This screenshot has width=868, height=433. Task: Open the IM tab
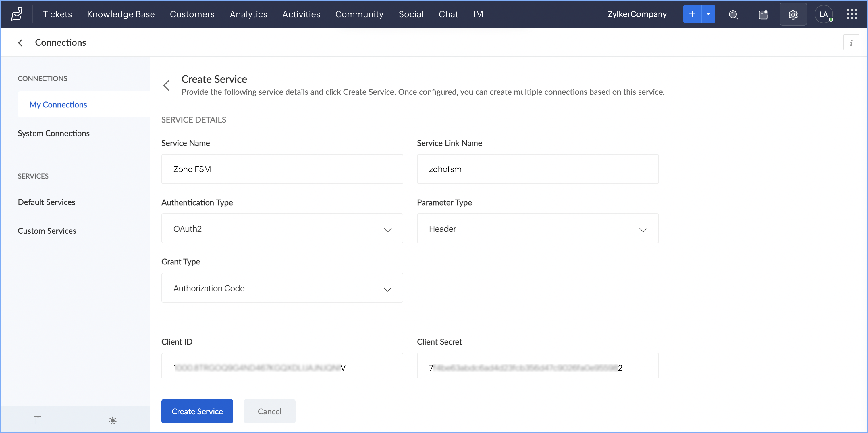coord(478,14)
